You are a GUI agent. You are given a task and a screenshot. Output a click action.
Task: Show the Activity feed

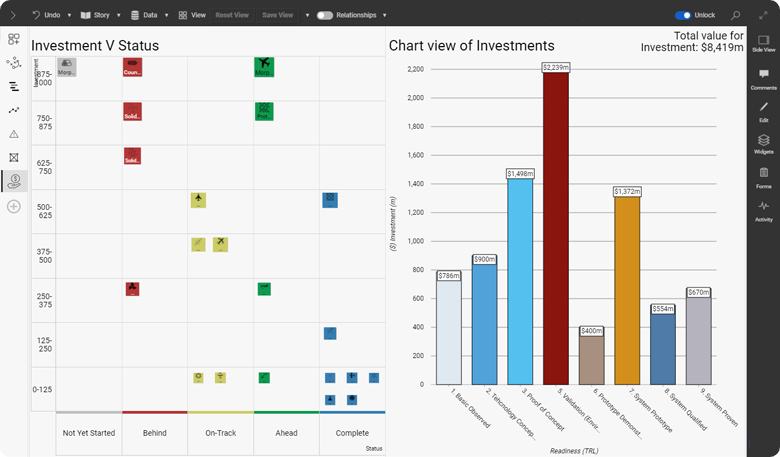pos(763,209)
